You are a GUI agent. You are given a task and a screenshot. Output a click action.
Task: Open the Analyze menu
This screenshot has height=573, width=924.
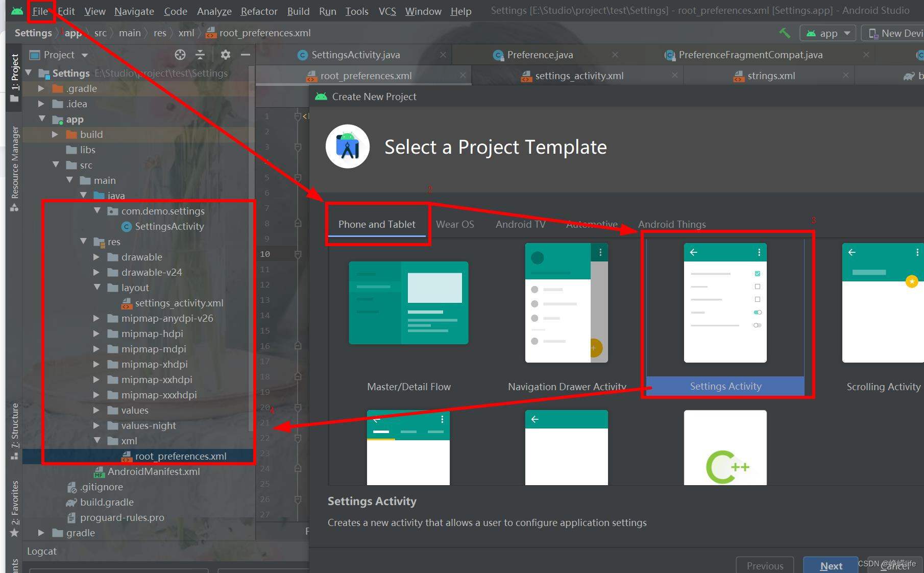[x=214, y=11]
